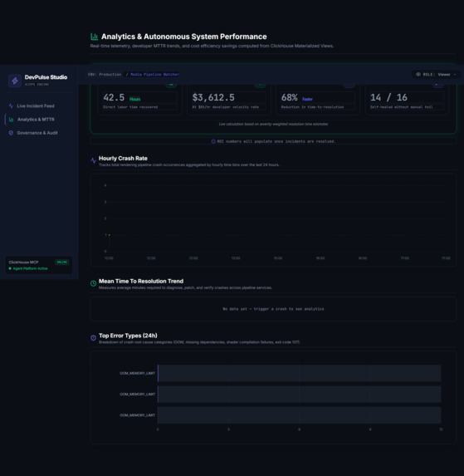
Task: Click the eye icon in the role selector
Action: [418, 75]
